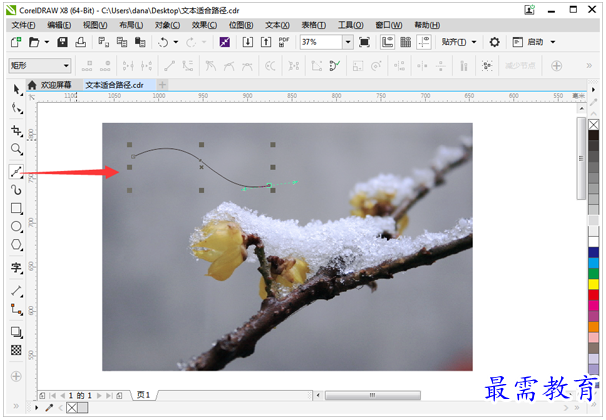Select the Zoom magnifier tool
Screen dimensions: 606x420
click(x=16, y=149)
